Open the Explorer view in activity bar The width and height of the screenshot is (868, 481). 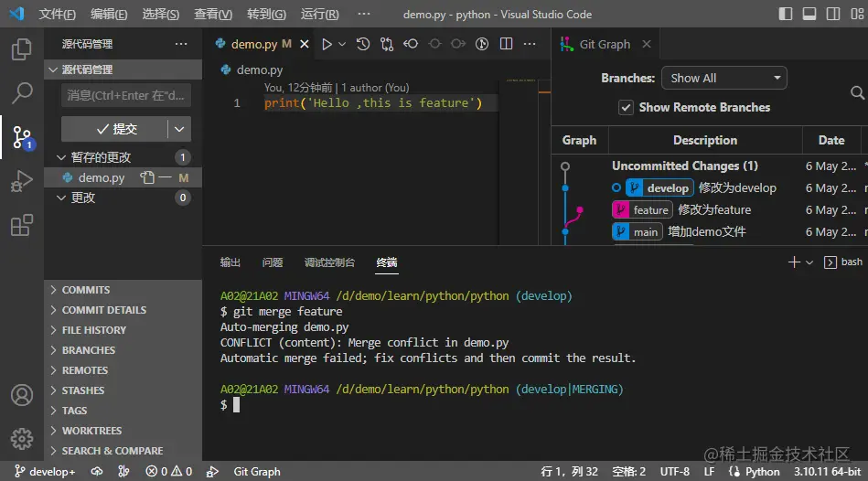pyautogui.click(x=22, y=48)
